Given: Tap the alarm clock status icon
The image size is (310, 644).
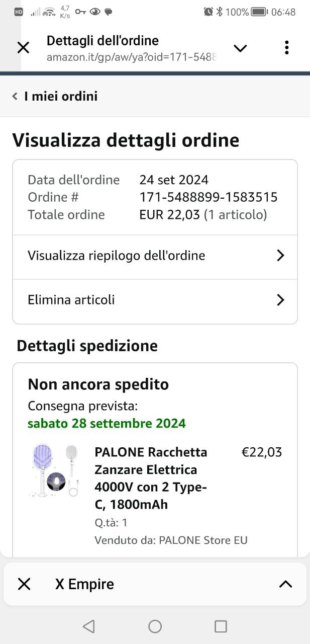Looking at the screenshot, I should click(x=208, y=12).
